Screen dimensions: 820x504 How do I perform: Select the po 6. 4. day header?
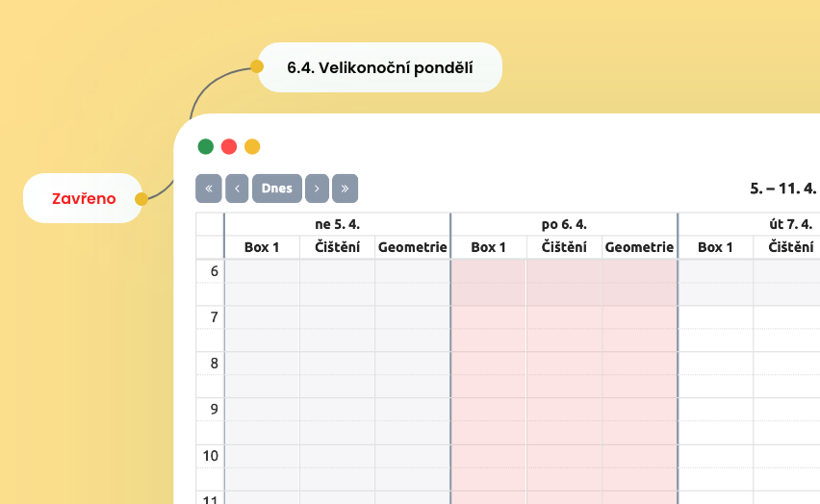point(564,224)
